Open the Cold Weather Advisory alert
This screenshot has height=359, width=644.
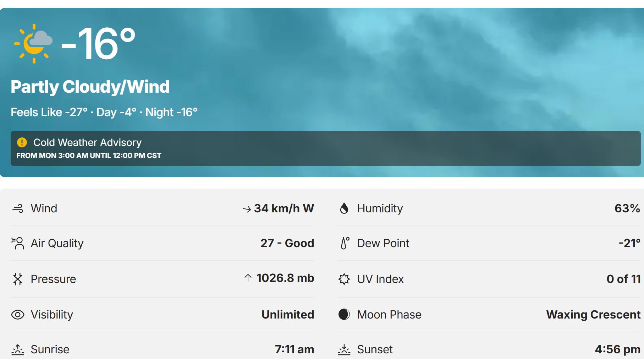coord(87,142)
